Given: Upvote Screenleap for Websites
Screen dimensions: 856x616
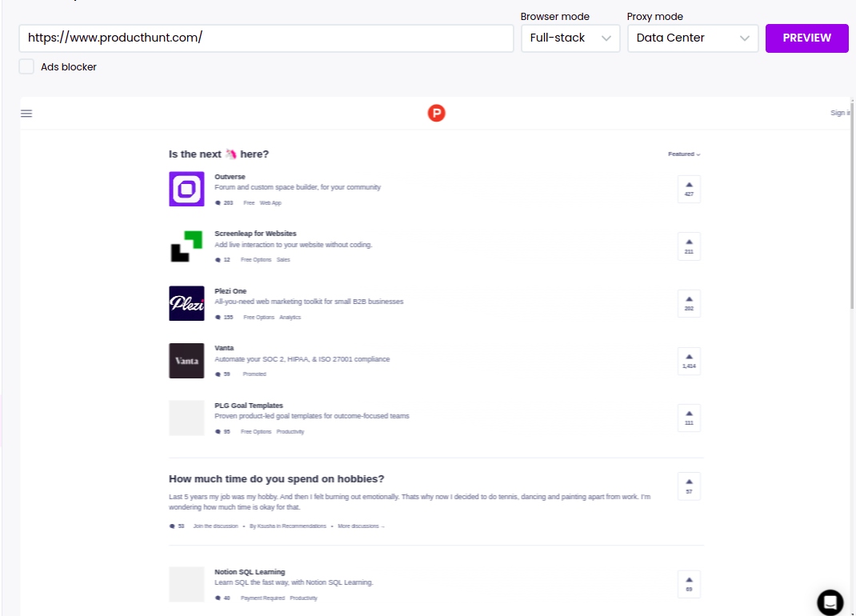Looking at the screenshot, I should (x=689, y=246).
